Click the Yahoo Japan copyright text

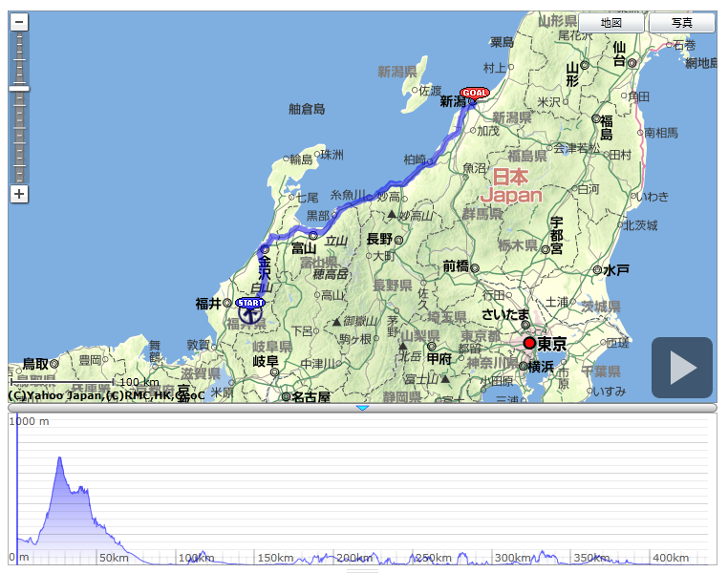pos(105,394)
